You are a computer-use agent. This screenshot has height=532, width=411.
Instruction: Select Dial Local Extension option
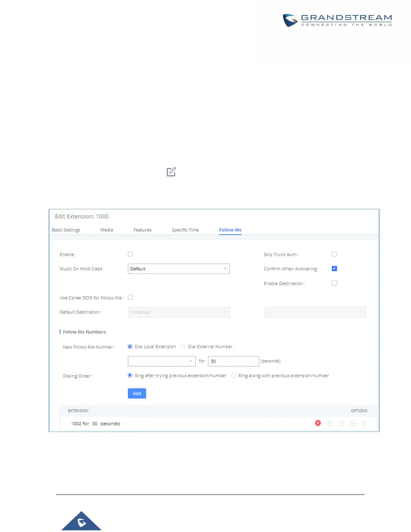tap(130, 347)
